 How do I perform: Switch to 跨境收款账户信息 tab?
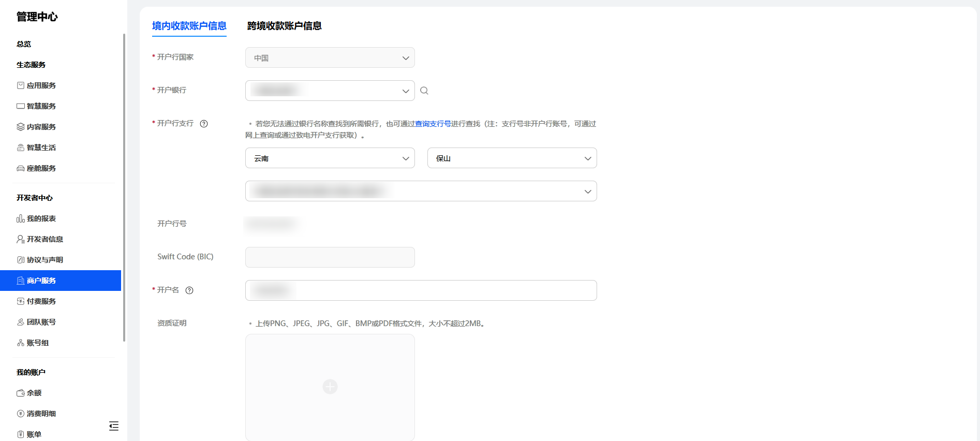285,26
